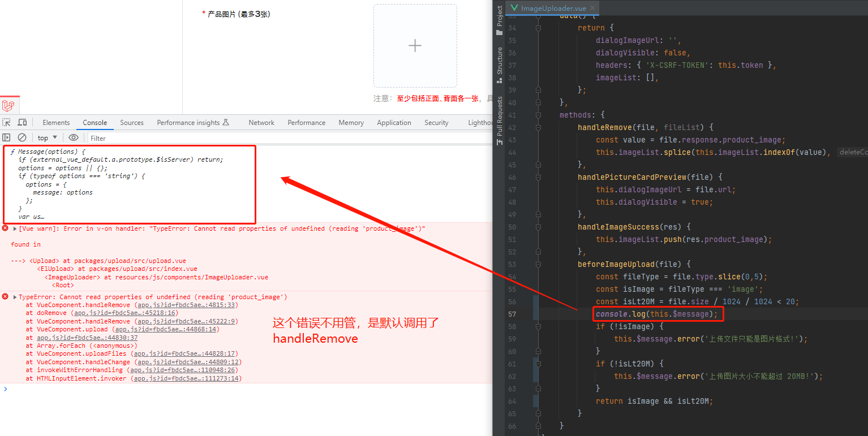Fold handlePictureCardPreview at line 46
The height and width of the screenshot is (436, 868).
[x=538, y=177]
